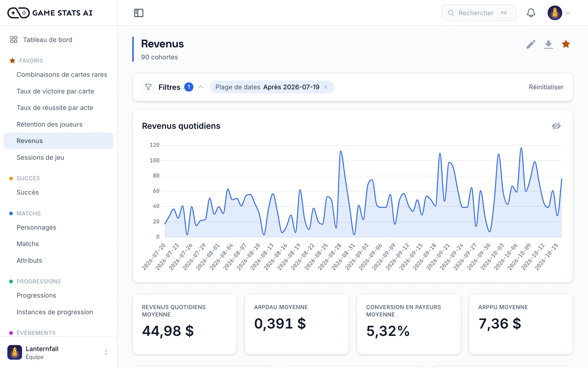Image resolution: width=588 pixels, height=368 pixels.
Task: Unfavorite Revenus with the star toggle
Action: 566,44
